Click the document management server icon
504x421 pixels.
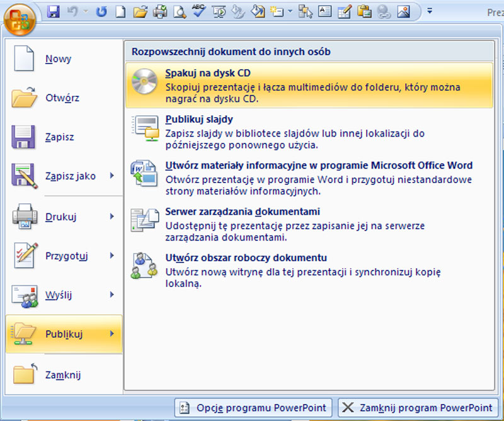[x=145, y=220]
